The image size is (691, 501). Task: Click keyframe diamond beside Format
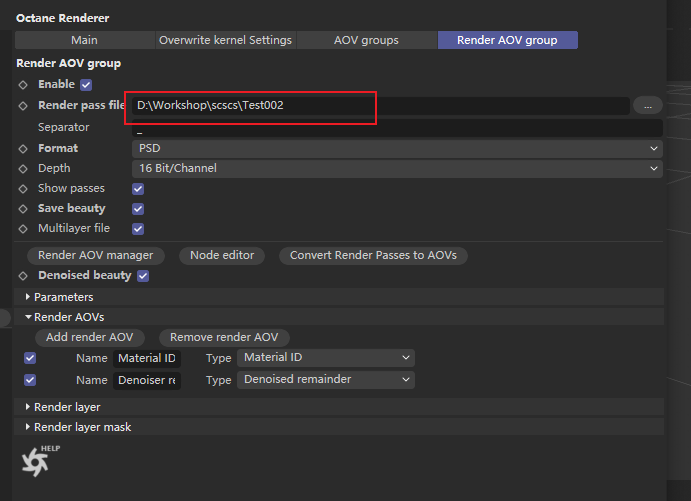coord(23,149)
